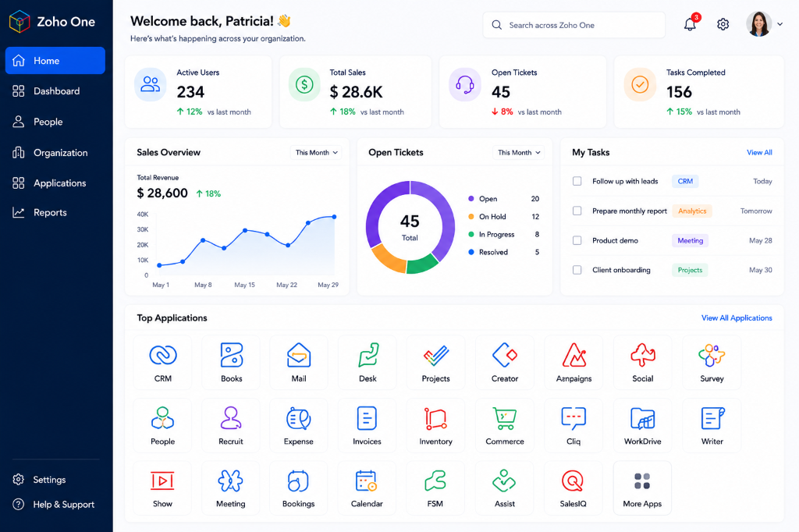Mark Client onboarding task as done
The width and height of the screenshot is (799, 532).
pyautogui.click(x=577, y=270)
